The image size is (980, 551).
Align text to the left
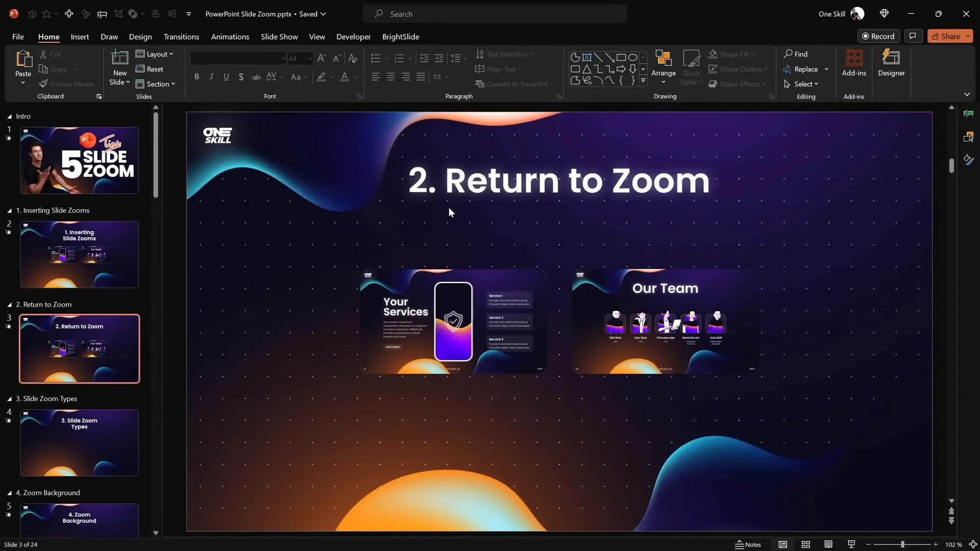coord(376,77)
